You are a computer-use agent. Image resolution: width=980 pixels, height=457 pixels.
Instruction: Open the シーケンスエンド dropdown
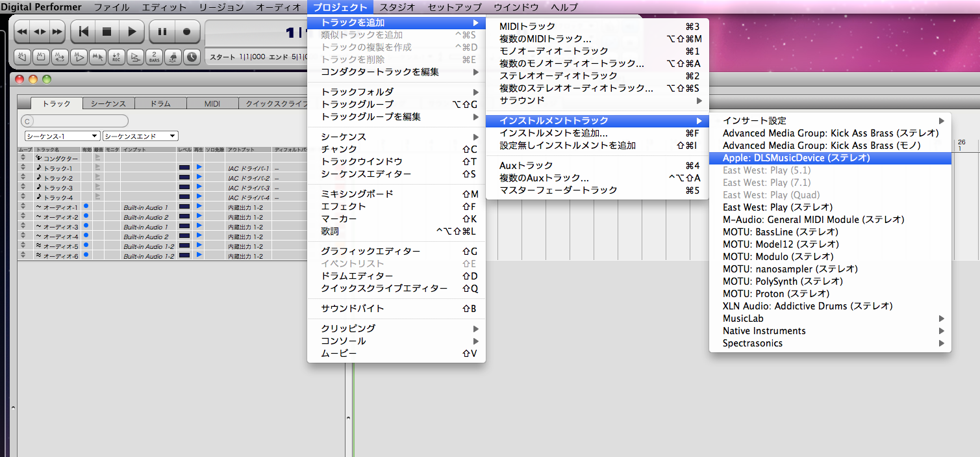(x=140, y=136)
